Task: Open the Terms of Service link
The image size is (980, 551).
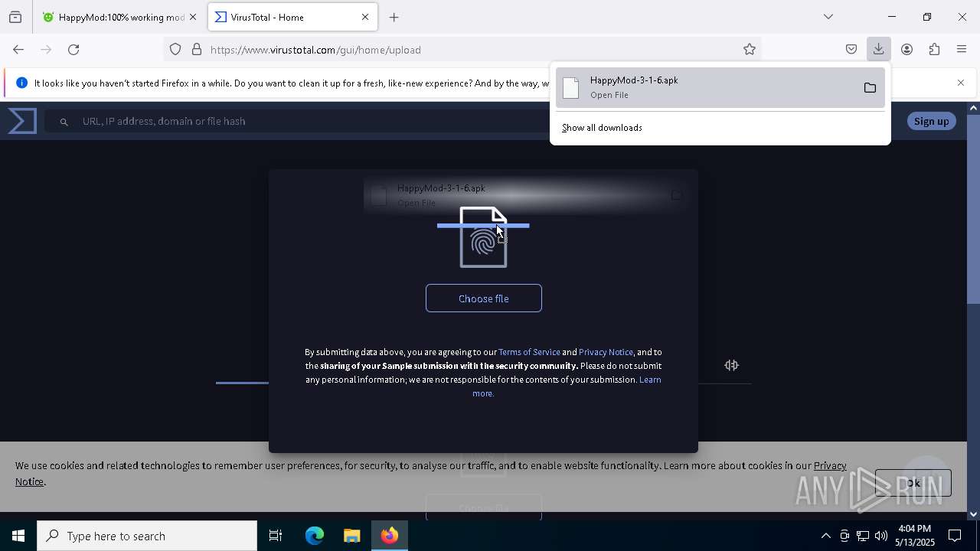Action: (529, 352)
